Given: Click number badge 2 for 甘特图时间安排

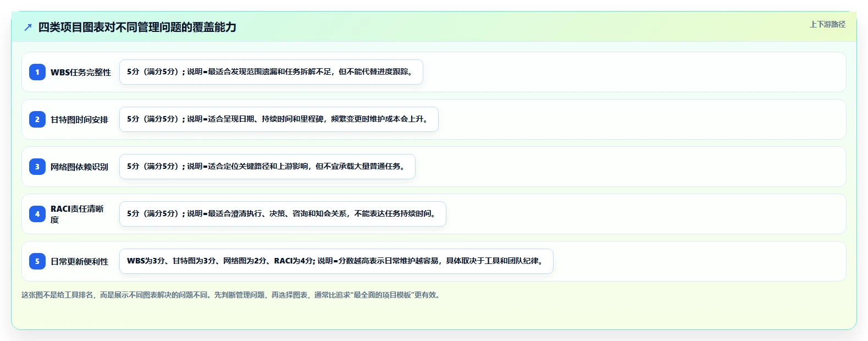Looking at the screenshot, I should (37, 119).
